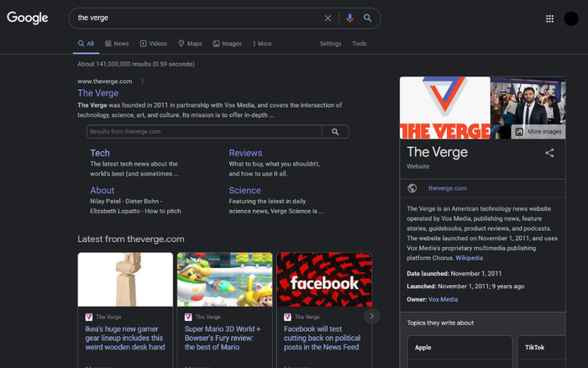Open The Verge main result title
The image size is (588, 368).
[98, 93]
